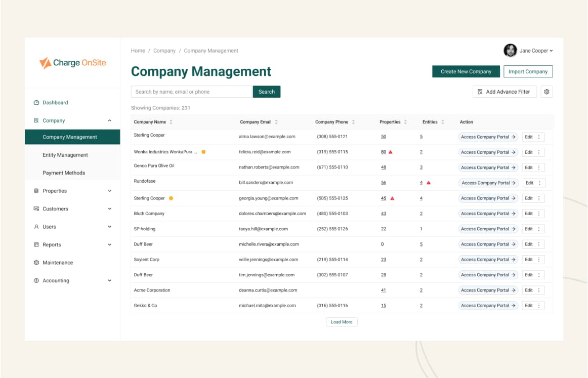
Task: Expand the Properties sidebar menu
Action: [x=110, y=191]
